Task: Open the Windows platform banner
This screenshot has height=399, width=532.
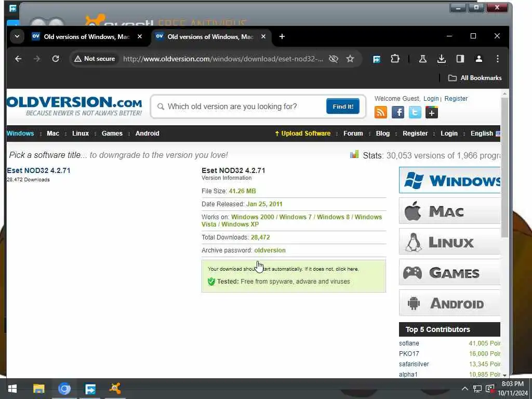Action: click(449, 180)
